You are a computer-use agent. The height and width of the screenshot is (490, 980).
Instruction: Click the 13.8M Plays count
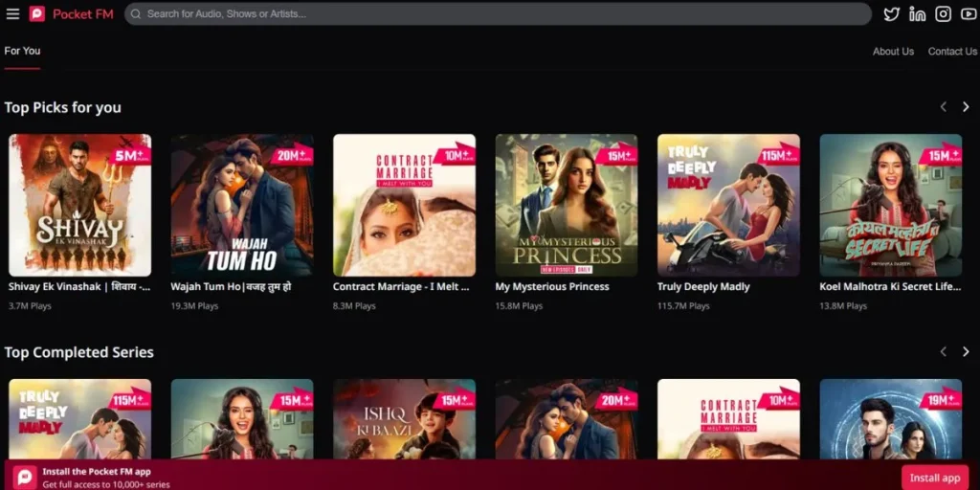pos(843,306)
